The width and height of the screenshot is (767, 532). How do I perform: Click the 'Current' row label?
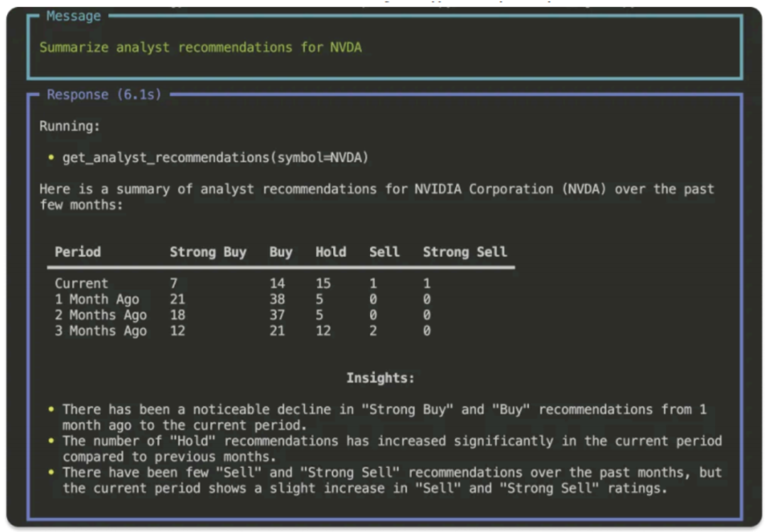(x=81, y=283)
